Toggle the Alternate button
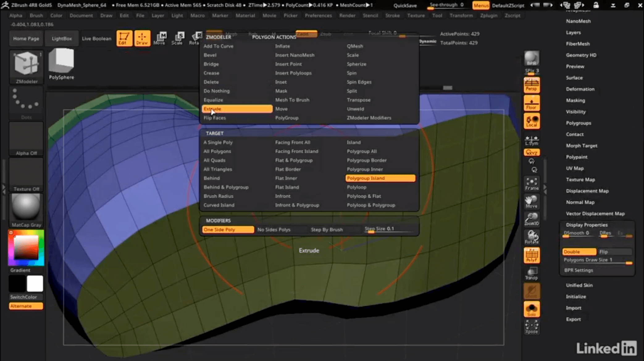 (26, 306)
